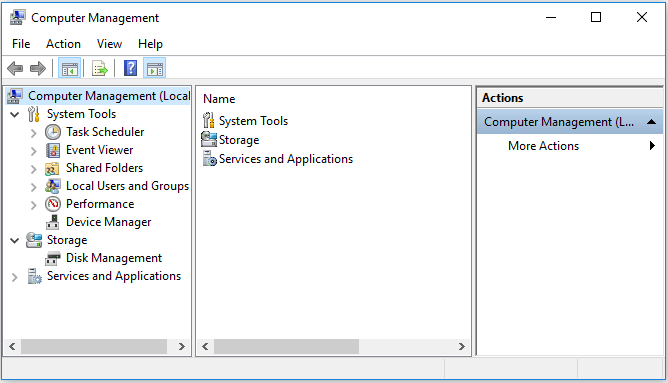This screenshot has width=668, height=383.
Task: Click the center pane horizontal scrollbar thumb
Action: [286, 346]
